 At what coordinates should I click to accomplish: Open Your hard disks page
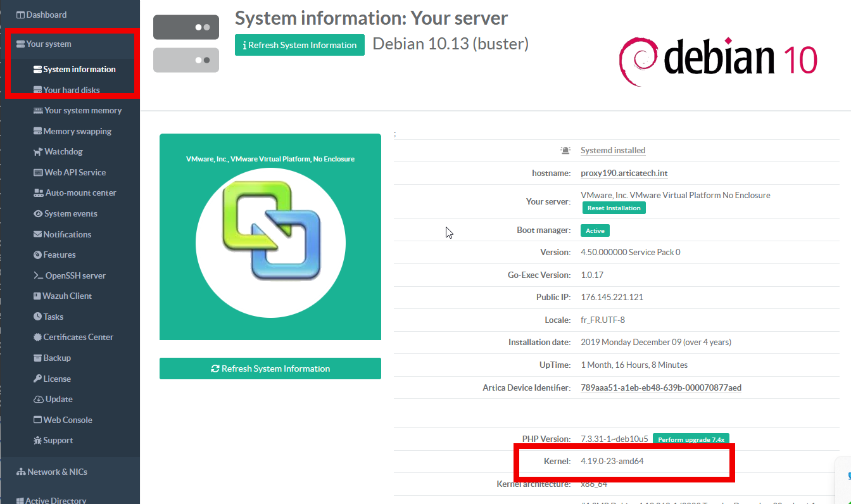[71, 90]
